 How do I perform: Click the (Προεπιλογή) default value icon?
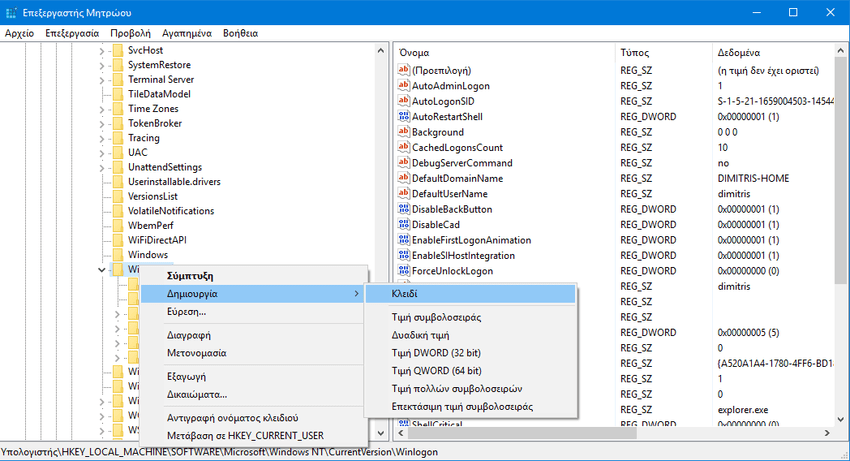tap(404, 71)
